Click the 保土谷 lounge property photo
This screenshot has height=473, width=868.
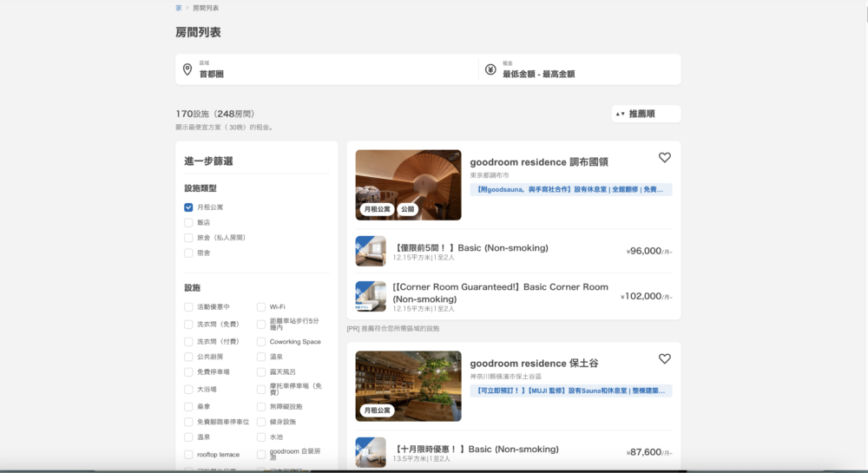(408, 385)
